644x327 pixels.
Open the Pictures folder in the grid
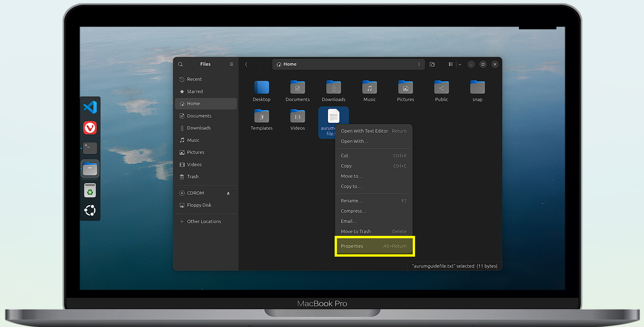click(x=406, y=87)
